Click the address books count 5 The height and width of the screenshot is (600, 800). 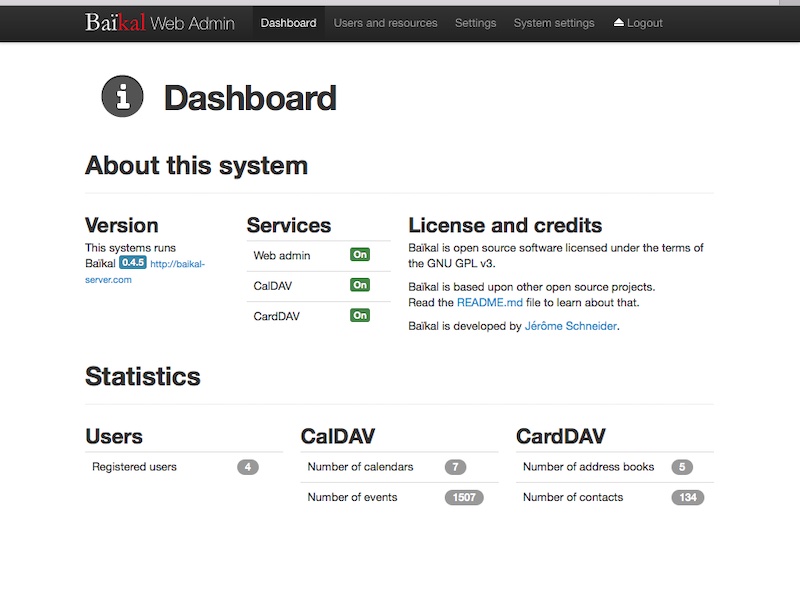click(682, 467)
